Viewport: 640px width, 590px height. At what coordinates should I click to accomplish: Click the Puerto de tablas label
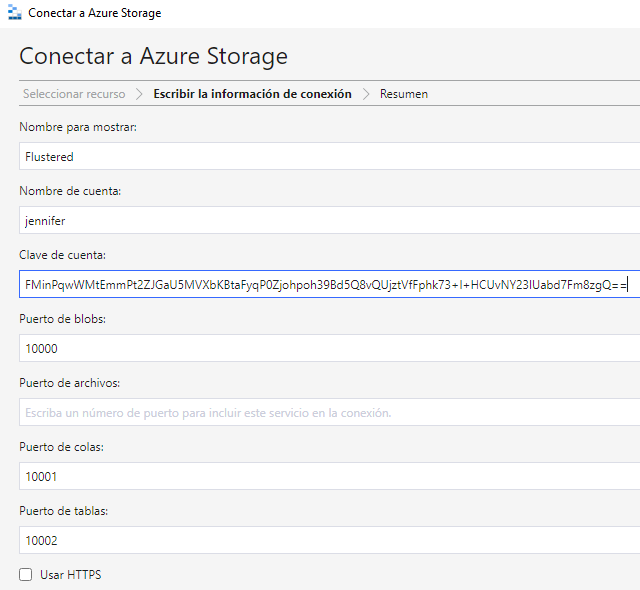[64, 511]
